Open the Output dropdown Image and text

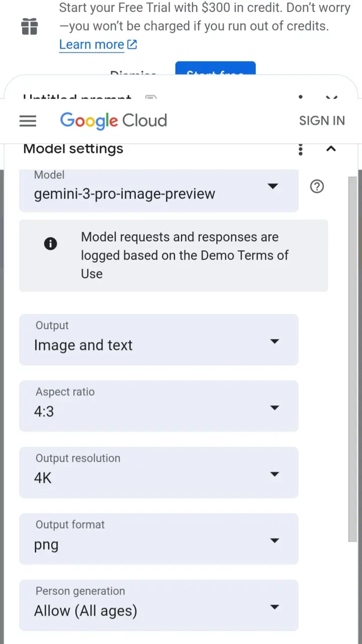click(159, 340)
